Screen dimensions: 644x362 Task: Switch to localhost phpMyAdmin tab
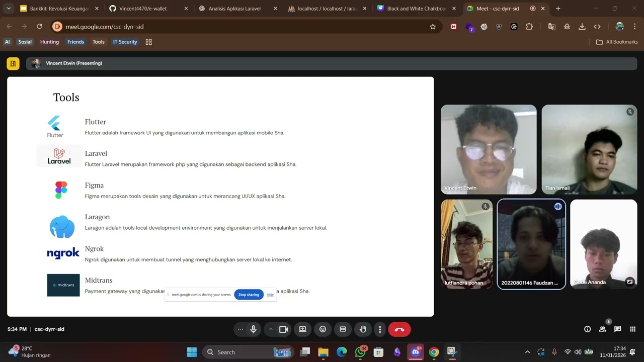pos(326,9)
